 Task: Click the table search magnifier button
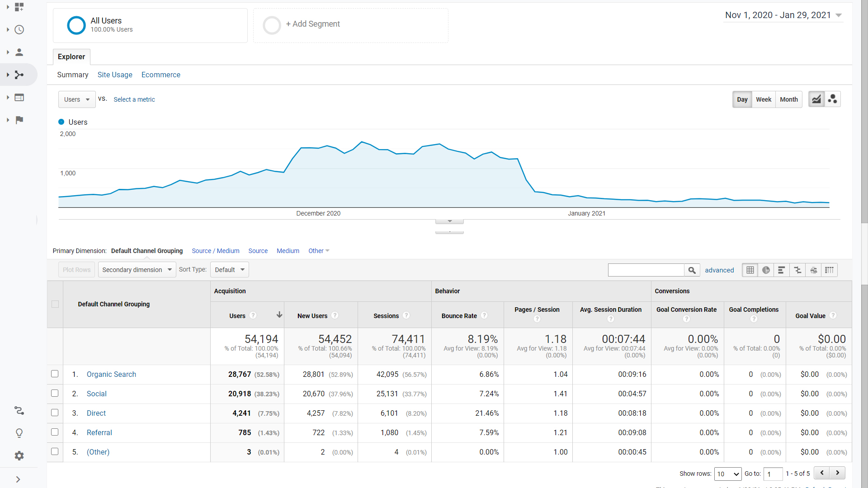692,270
